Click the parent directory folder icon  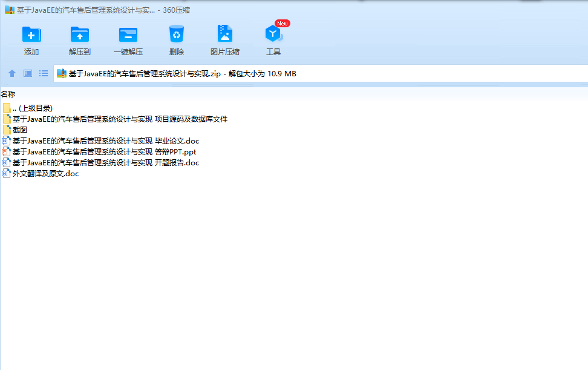point(7,108)
